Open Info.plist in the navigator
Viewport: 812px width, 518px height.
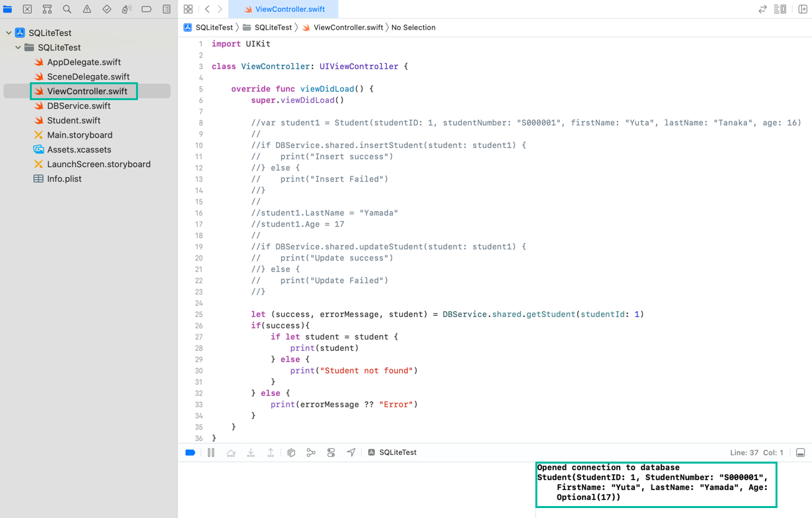(64, 178)
